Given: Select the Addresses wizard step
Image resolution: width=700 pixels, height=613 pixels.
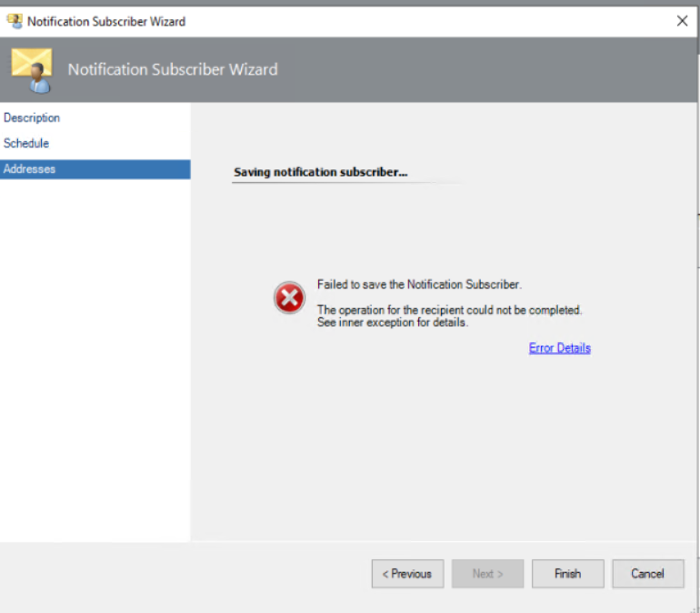Looking at the screenshot, I should coord(95,169).
